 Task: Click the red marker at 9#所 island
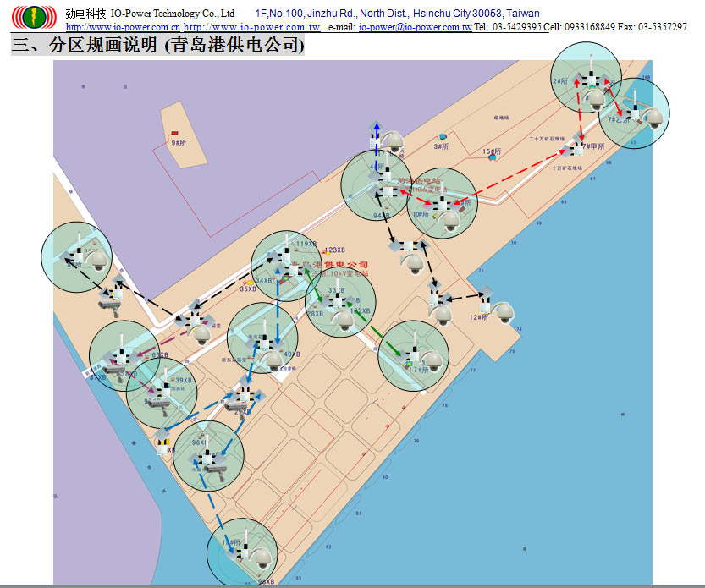[174, 134]
